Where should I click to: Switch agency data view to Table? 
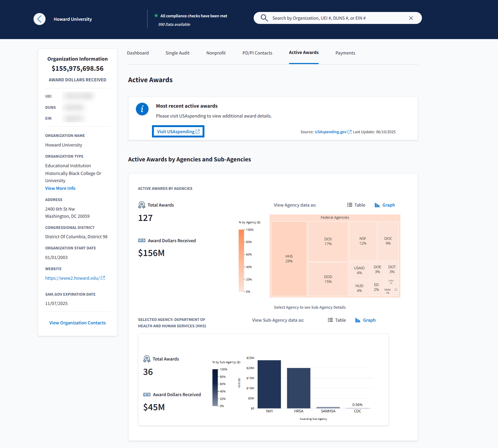tap(356, 205)
